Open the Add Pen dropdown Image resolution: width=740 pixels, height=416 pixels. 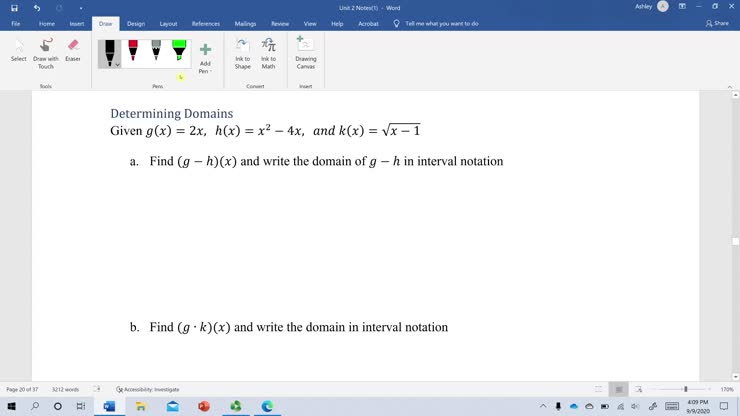[x=205, y=58]
